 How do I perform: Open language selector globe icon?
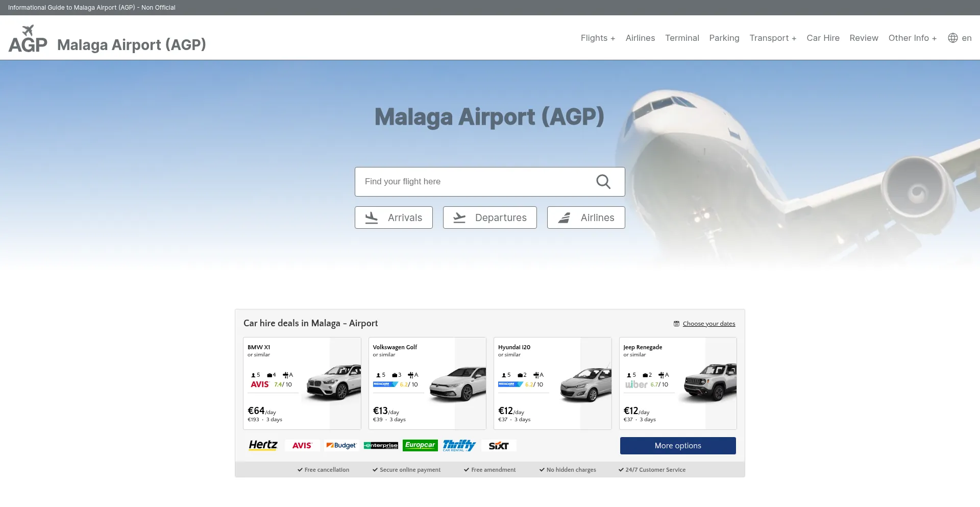click(952, 38)
